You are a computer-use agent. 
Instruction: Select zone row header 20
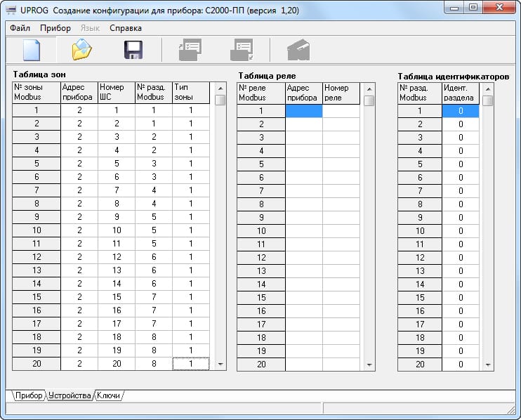pyautogui.click(x=37, y=364)
